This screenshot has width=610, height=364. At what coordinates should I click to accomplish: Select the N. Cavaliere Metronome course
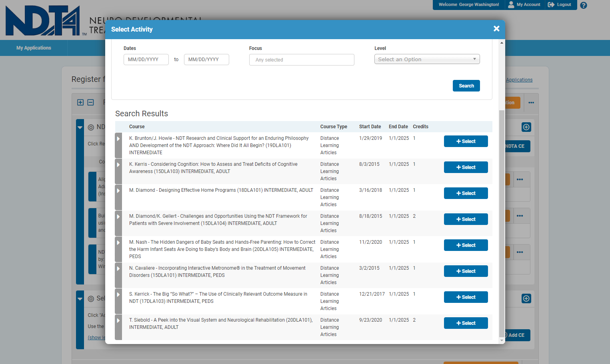(466, 271)
